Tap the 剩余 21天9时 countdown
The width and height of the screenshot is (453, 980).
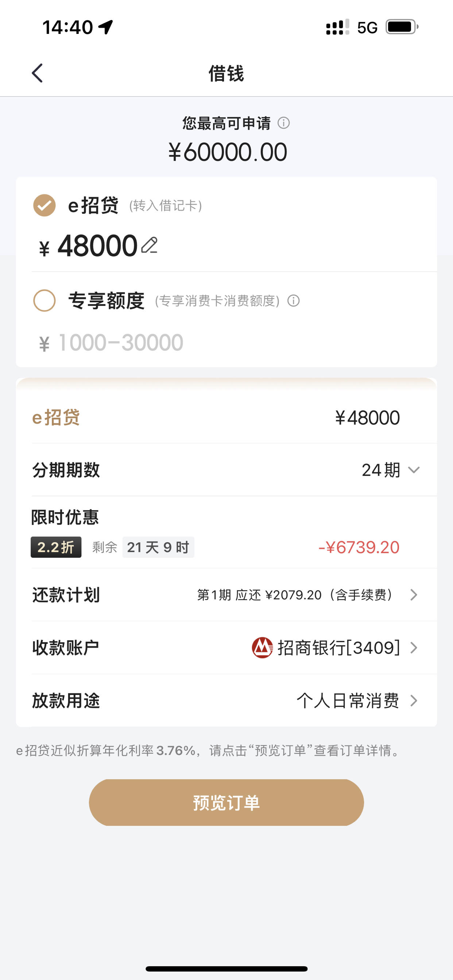pyautogui.click(x=143, y=547)
